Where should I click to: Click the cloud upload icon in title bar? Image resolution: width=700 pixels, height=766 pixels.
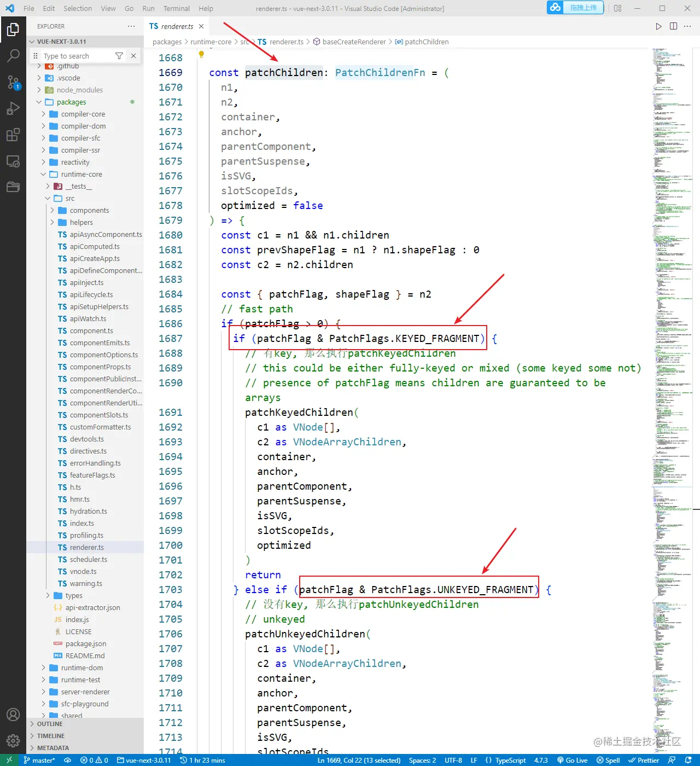(x=556, y=8)
